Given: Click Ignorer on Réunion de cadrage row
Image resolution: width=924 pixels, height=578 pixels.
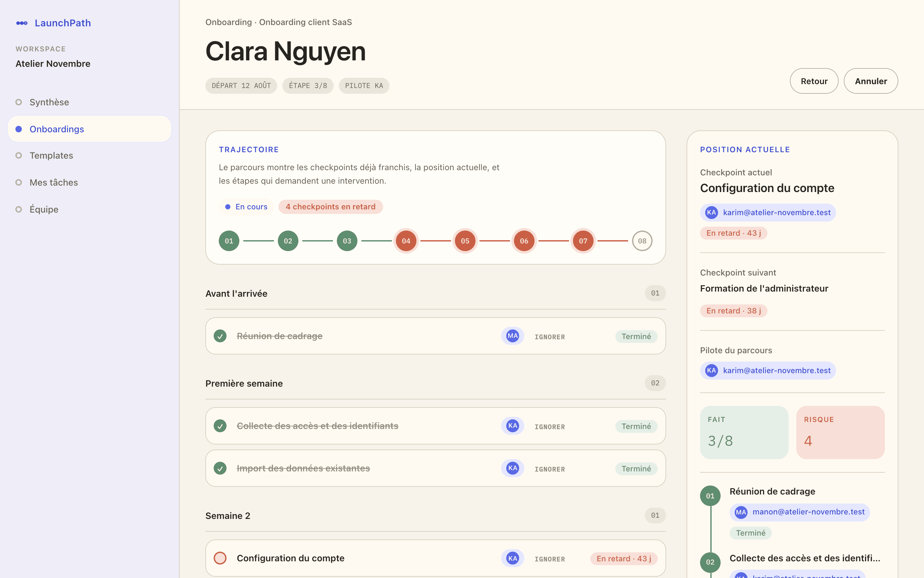Looking at the screenshot, I should [x=550, y=337].
